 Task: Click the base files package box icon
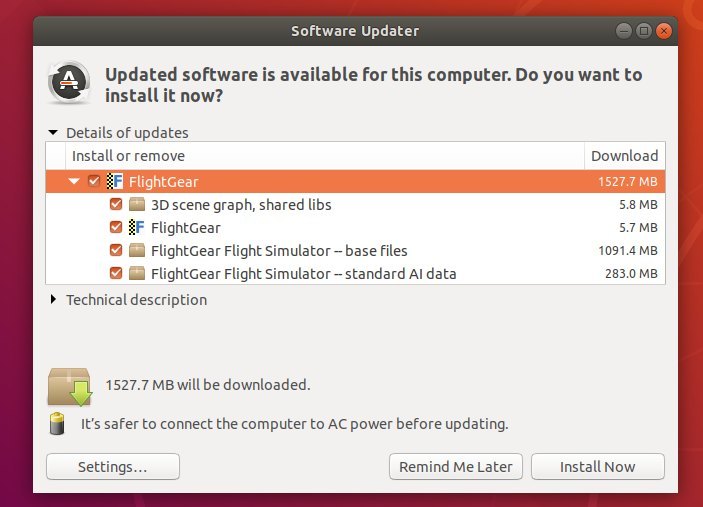137,250
